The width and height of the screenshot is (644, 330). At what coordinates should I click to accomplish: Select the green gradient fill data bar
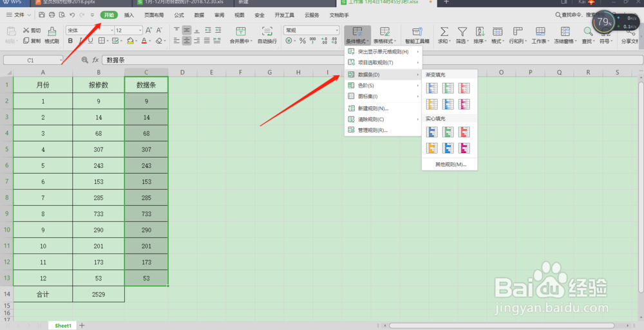pos(448,88)
